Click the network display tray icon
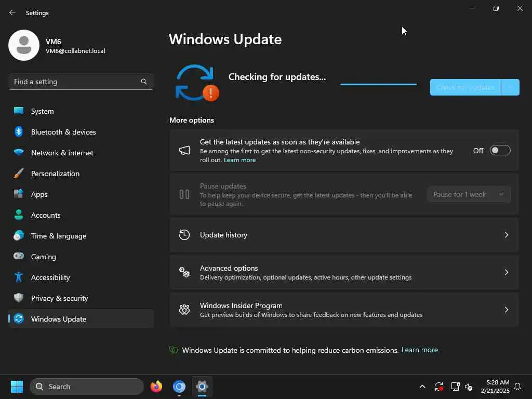The width and height of the screenshot is (532, 399). pos(455,387)
